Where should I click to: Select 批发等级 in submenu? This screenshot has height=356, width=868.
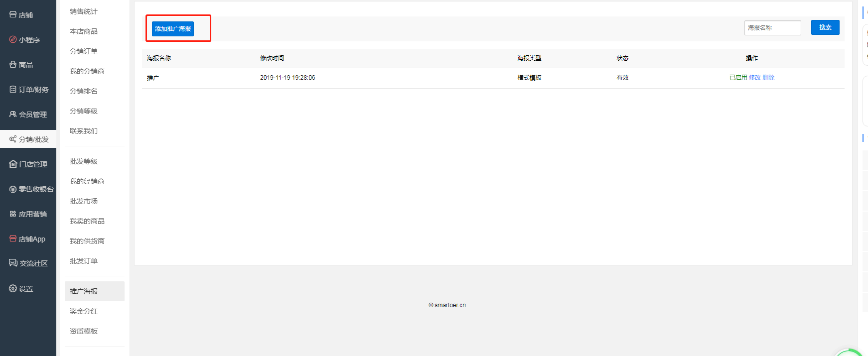pyautogui.click(x=84, y=161)
